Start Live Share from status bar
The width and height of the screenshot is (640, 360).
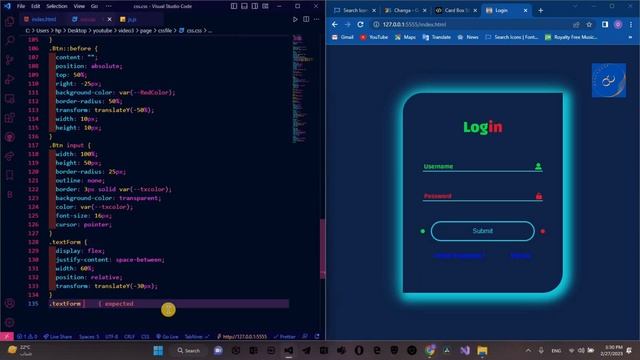(58, 336)
